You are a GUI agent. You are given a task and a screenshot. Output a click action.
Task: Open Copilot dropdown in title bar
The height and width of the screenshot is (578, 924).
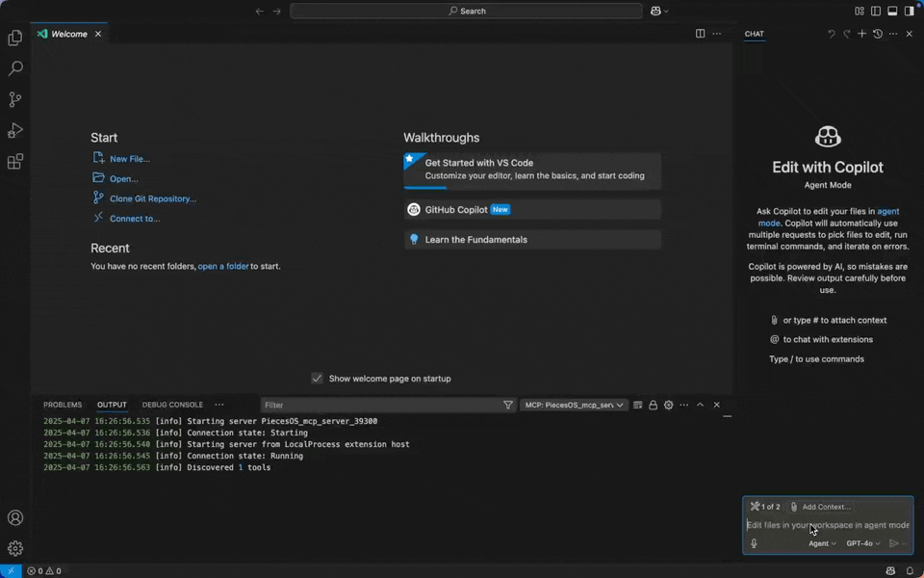pyautogui.click(x=658, y=12)
